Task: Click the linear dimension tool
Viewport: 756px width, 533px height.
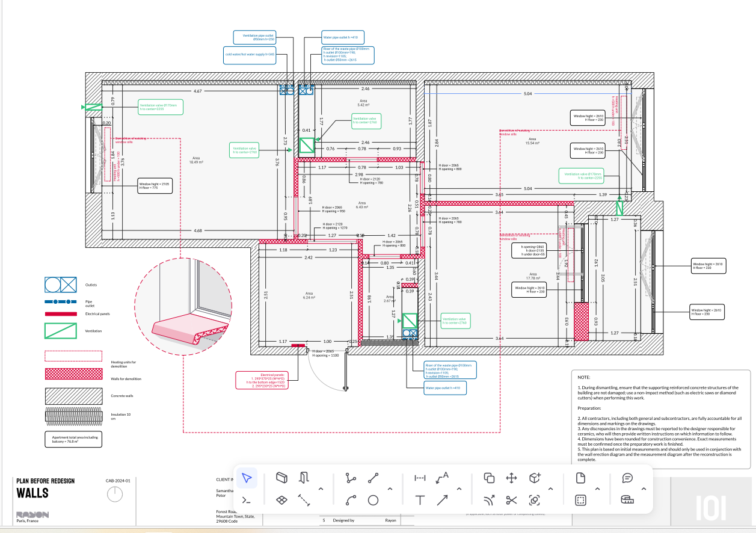Action: [x=420, y=478]
